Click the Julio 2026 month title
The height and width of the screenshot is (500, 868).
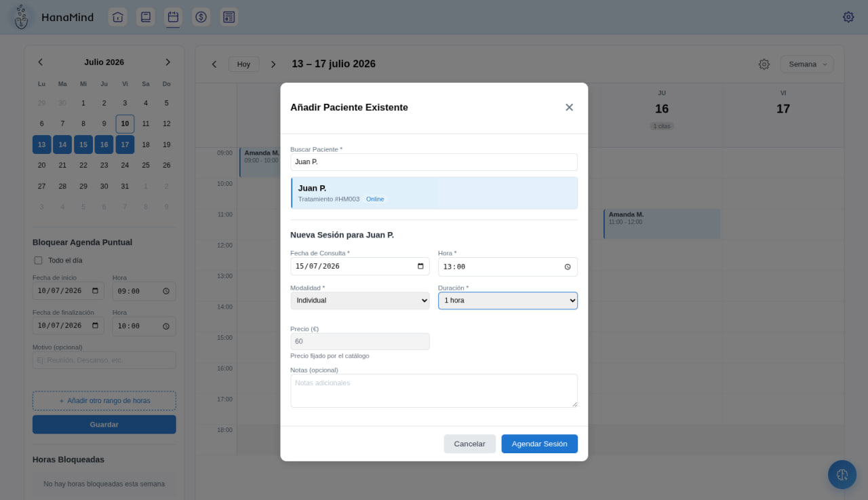tap(104, 62)
